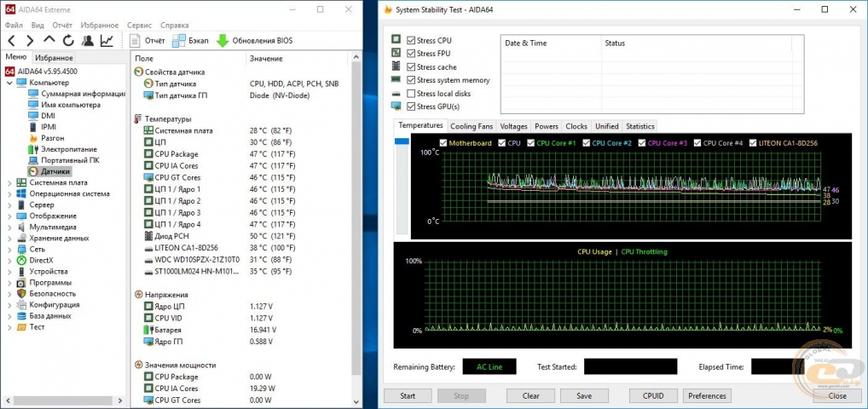
Task: Expand the Хранение данных tree node
Action: coord(9,238)
